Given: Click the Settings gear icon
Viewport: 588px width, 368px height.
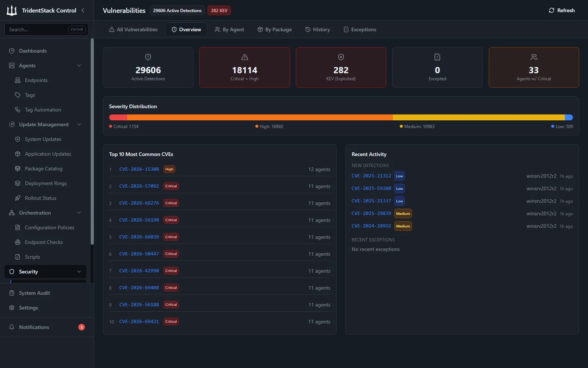Looking at the screenshot, I should tap(12, 308).
